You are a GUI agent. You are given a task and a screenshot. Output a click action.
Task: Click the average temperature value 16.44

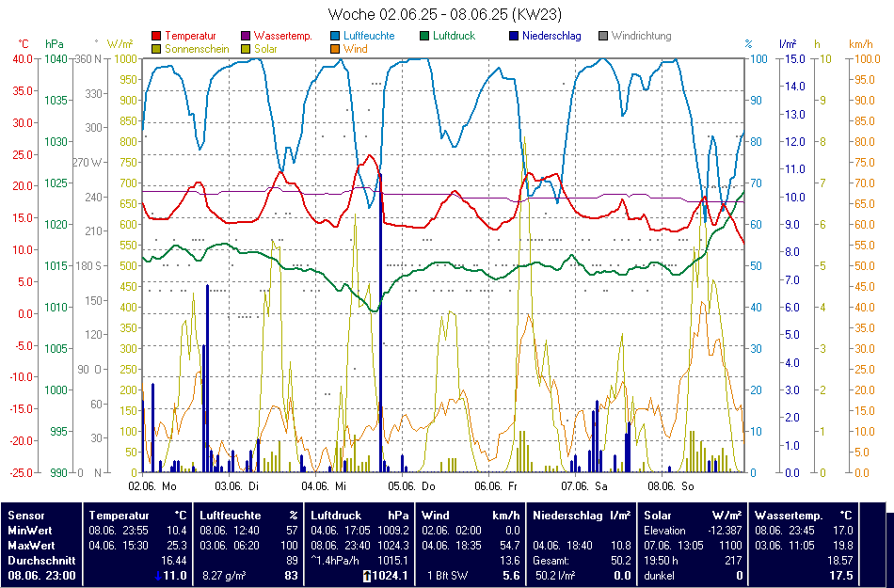[174, 561]
